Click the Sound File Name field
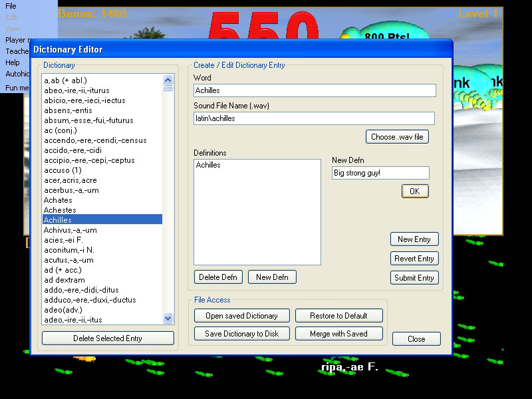Image resolution: width=532 pixels, height=399 pixels. (314, 118)
